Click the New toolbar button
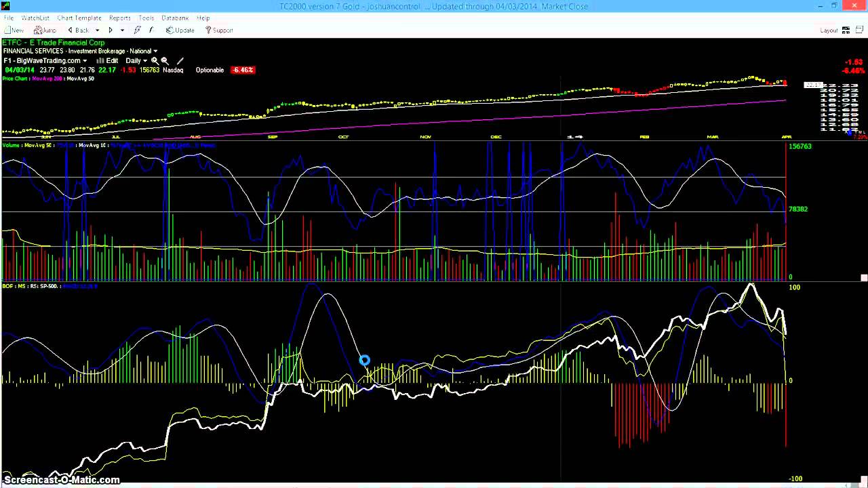Screen dimensions: 868x488 (14, 30)
